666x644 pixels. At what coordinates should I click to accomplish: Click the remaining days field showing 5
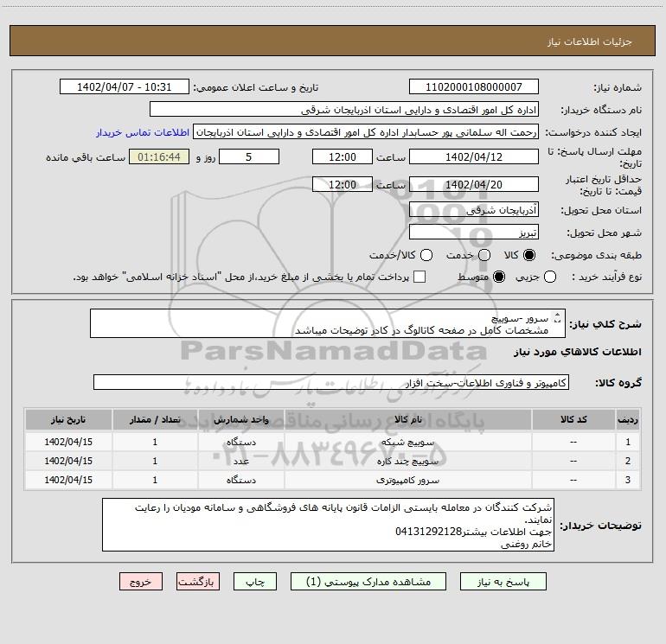pos(249,156)
